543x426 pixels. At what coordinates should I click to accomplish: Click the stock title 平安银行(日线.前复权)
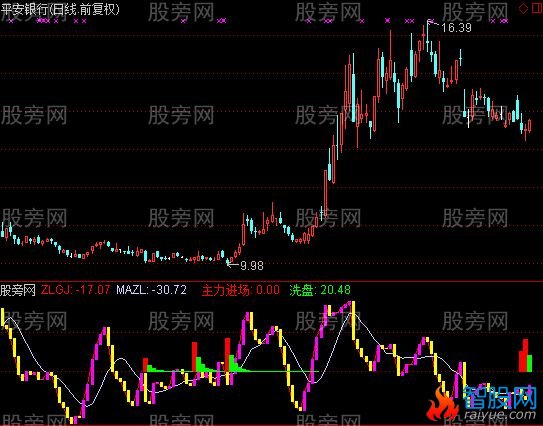pyautogui.click(x=60, y=9)
